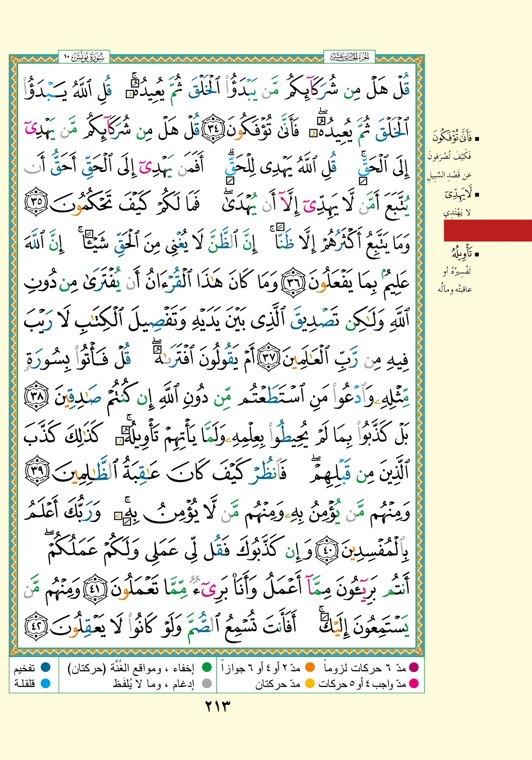Click the light blue قلقلة legend dot
Screen dimensions: 532x760
[45, 683]
